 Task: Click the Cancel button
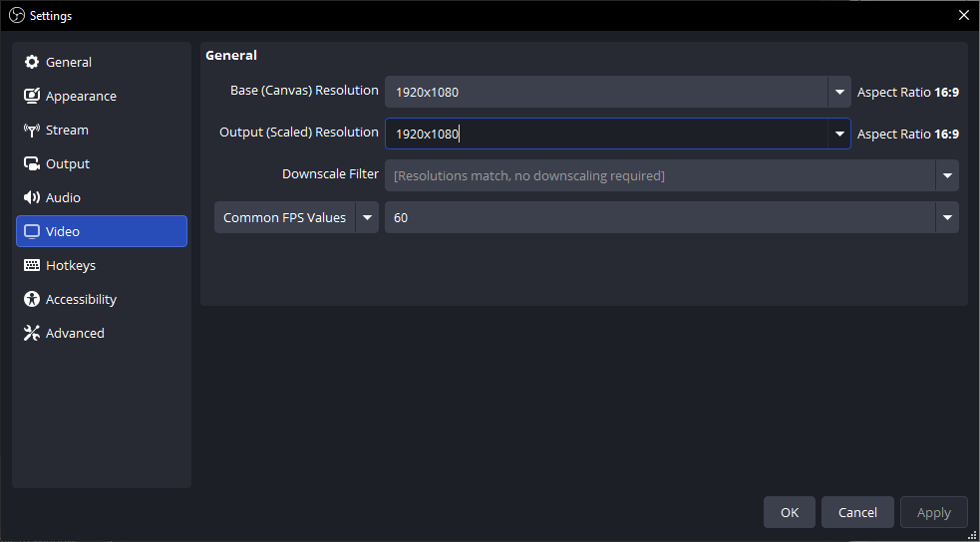pyautogui.click(x=857, y=513)
